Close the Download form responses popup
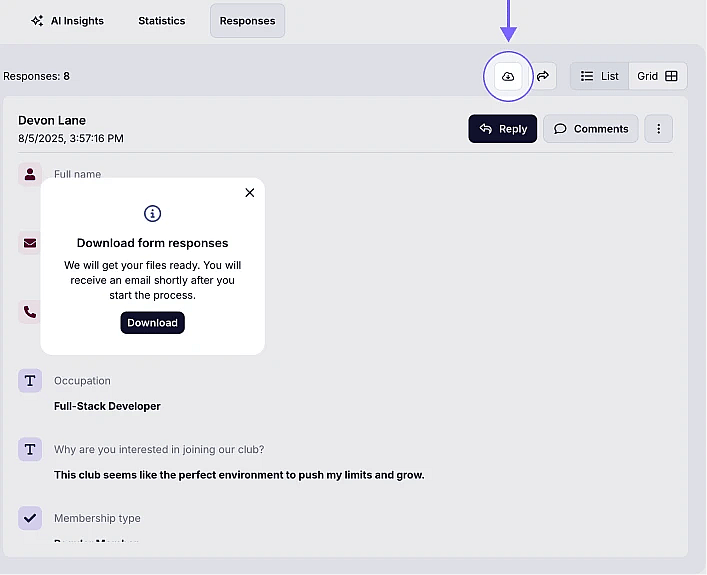Image resolution: width=707 pixels, height=575 pixels. coord(249,193)
